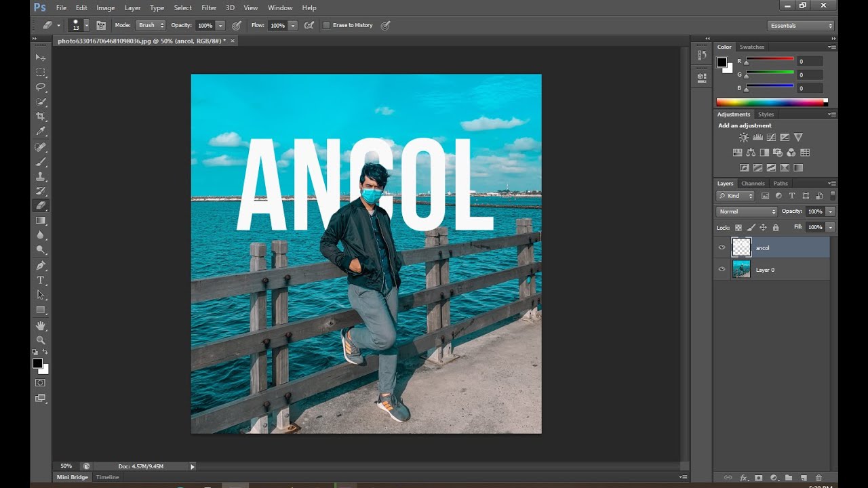Switch to the Channels tab
Screen dimensions: 868x488
(x=753, y=183)
